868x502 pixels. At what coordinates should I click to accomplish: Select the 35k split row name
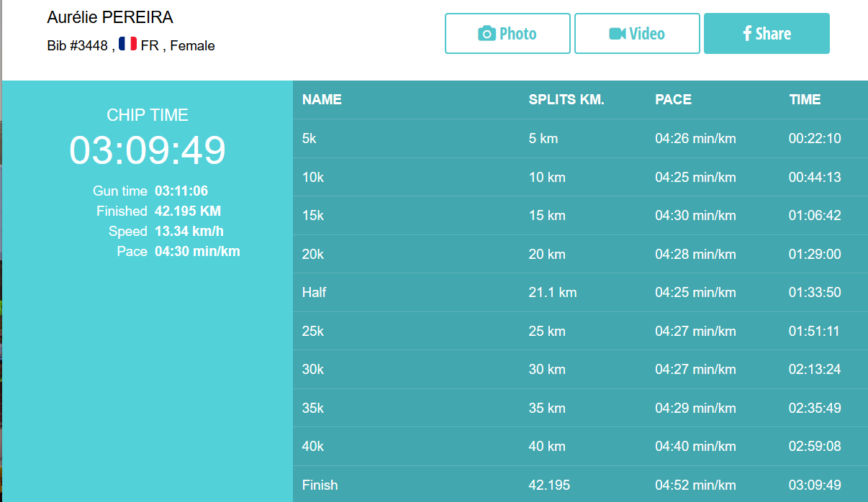pyautogui.click(x=313, y=409)
